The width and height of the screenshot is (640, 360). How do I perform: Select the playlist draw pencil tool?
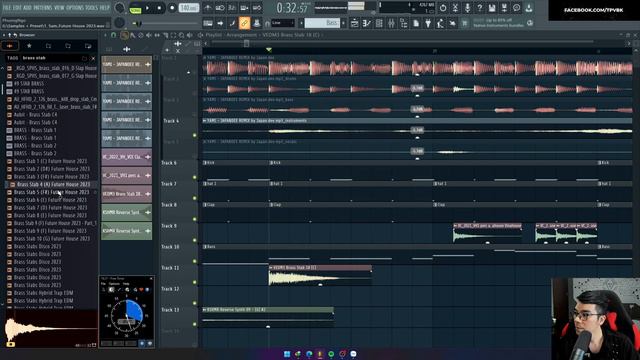(x=125, y=35)
